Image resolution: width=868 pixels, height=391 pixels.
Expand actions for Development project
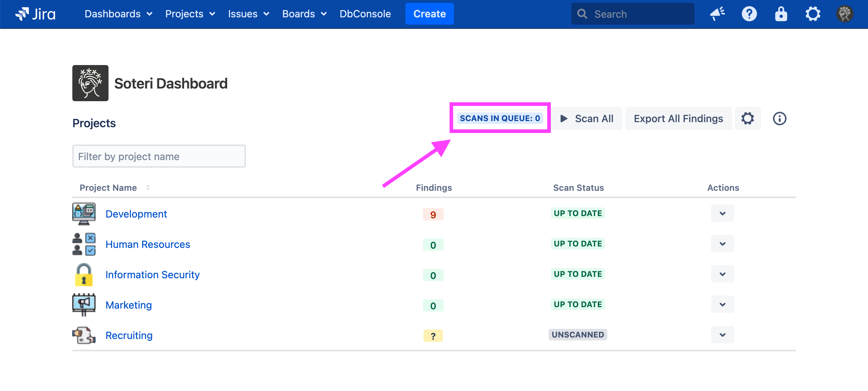722,214
